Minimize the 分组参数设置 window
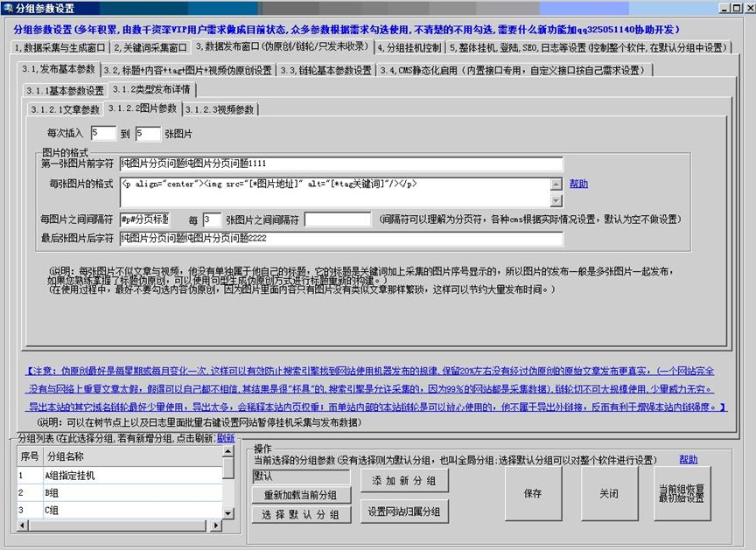756x550 pixels. tap(725, 8)
